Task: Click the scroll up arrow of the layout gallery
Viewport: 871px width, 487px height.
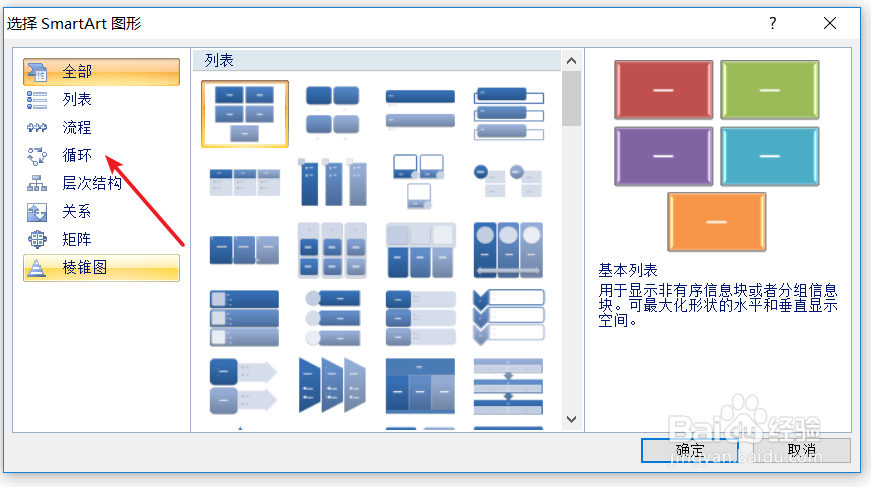Action: click(572, 61)
